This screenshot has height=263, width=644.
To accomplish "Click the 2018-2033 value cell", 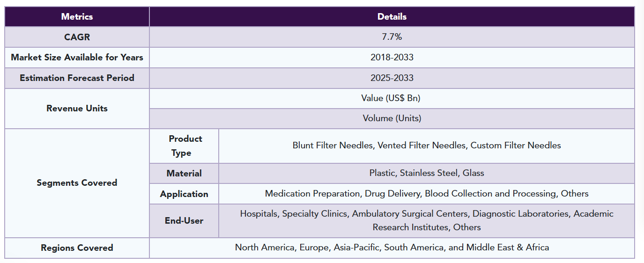I will tap(392, 58).
